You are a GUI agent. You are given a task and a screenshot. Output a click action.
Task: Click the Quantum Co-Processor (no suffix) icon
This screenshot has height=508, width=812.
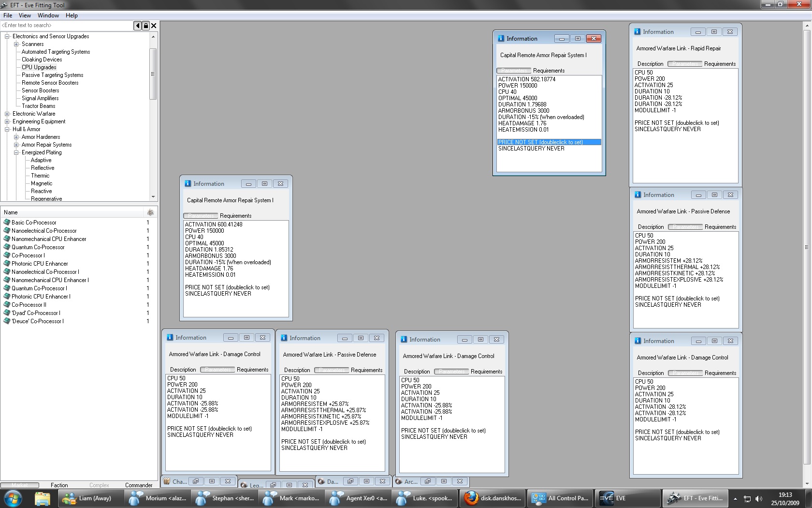click(x=7, y=247)
